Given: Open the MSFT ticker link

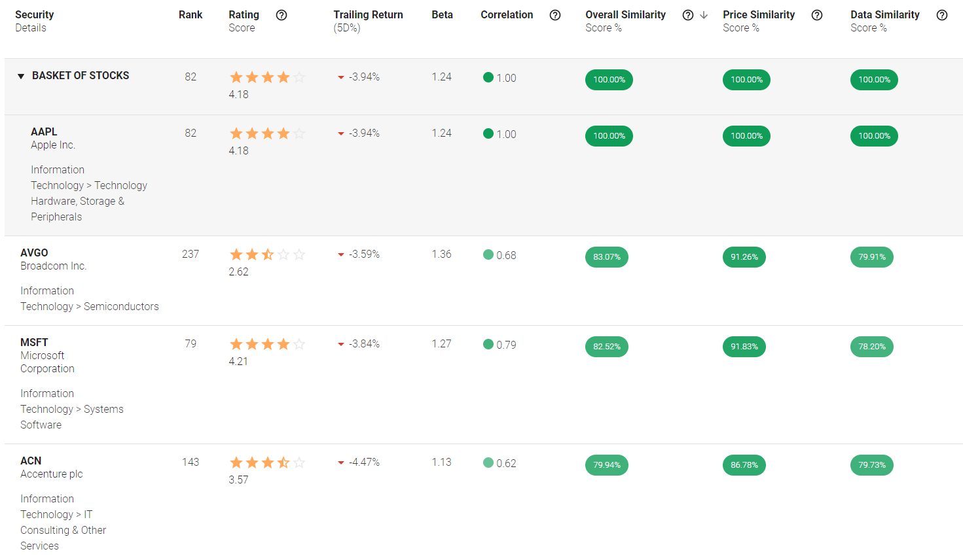Looking at the screenshot, I should coord(34,342).
